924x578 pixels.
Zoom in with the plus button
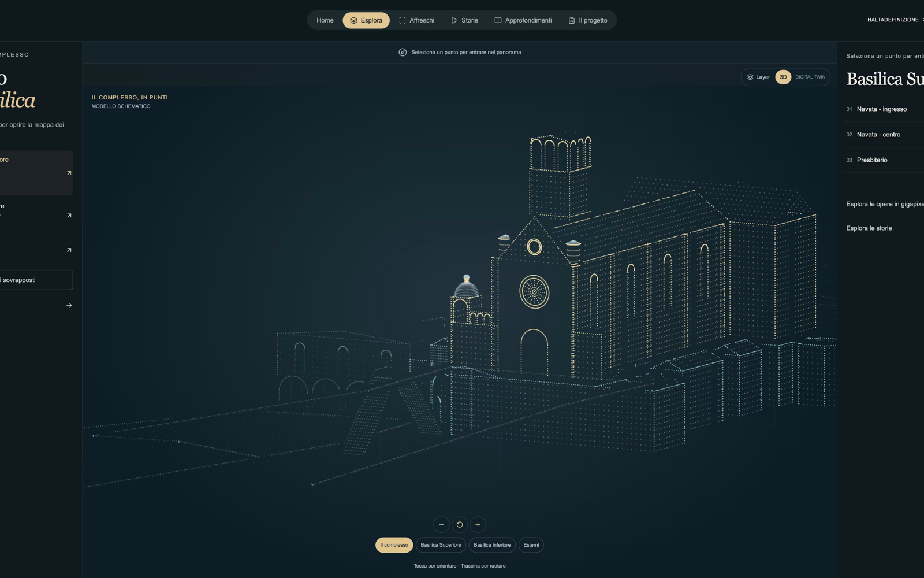[478, 525]
